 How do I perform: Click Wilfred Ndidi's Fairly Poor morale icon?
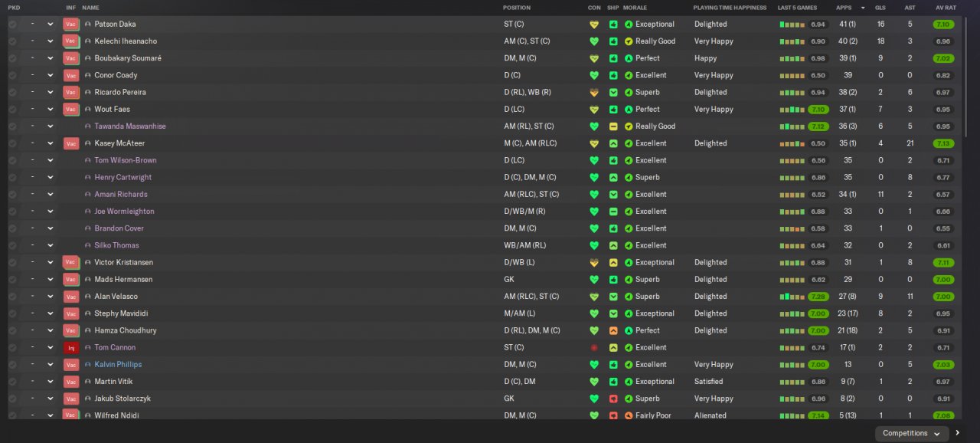coord(629,415)
